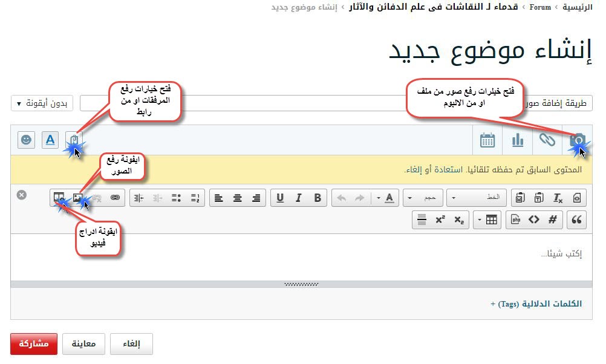Click inside the message body text area
This screenshot has height=364, width=606.
(x=302, y=257)
